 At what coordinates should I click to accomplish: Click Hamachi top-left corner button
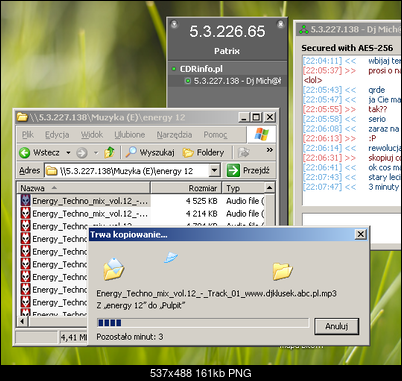(x=174, y=24)
